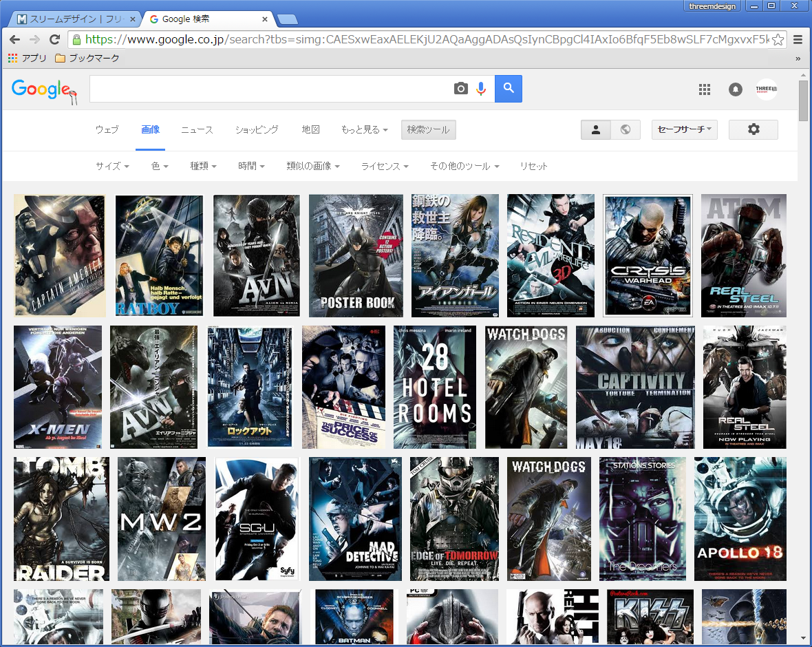Switch to the ショッピング tab

(x=257, y=129)
